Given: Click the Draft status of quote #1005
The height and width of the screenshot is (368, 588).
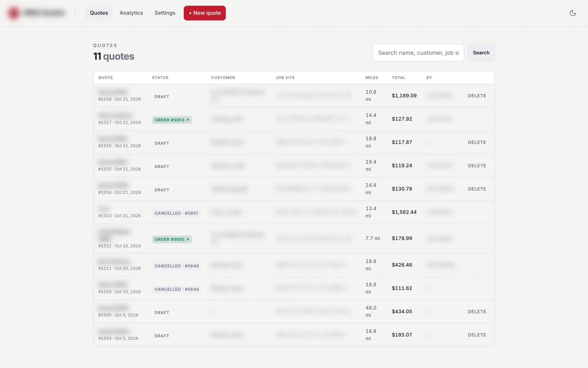Looking at the screenshot, I should 162,313.
